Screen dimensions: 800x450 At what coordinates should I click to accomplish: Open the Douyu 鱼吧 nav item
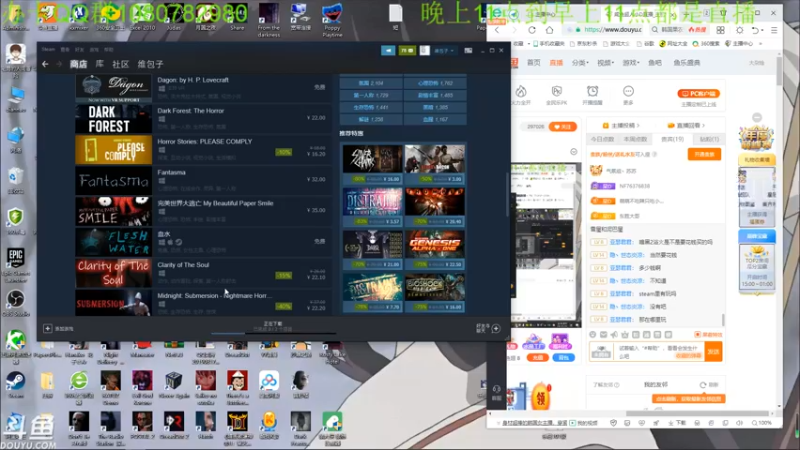click(x=655, y=63)
